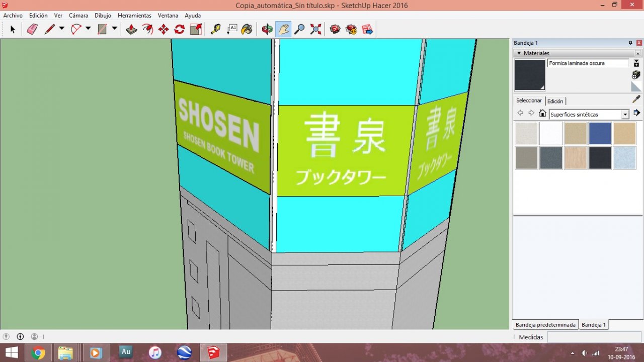Open the Extension Warehouse icon

351,30
